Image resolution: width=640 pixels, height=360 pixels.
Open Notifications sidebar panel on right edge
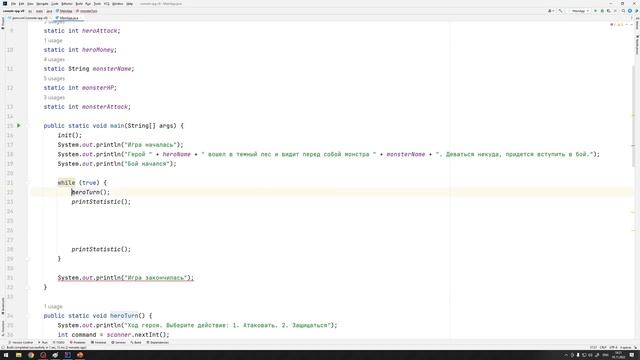point(637,44)
